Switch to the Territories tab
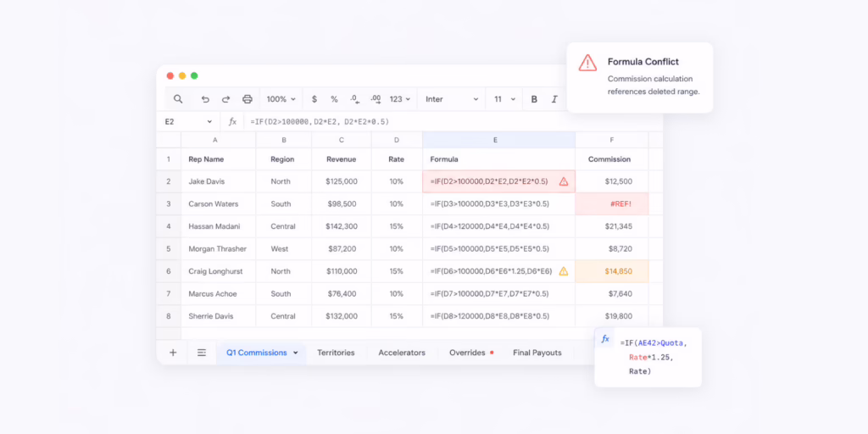This screenshot has height=434, width=868. [336, 353]
